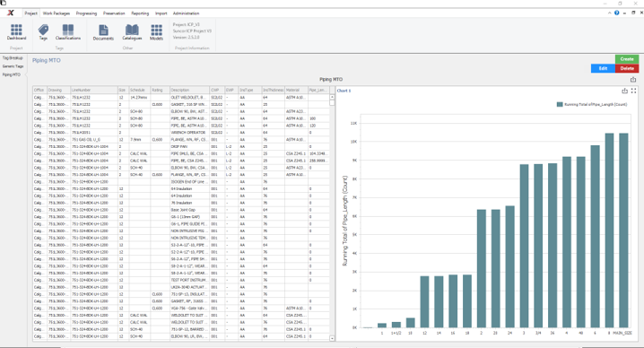Sort by the LineNumber column header

pyautogui.click(x=94, y=90)
